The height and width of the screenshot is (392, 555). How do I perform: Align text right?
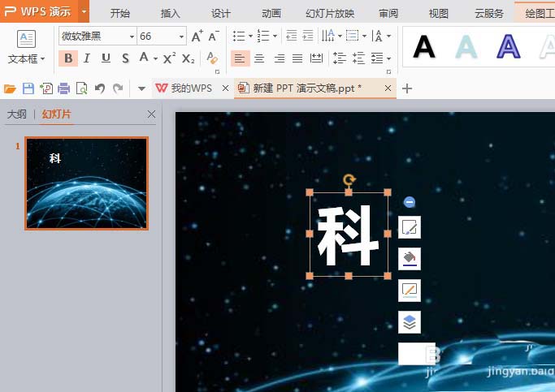279,58
